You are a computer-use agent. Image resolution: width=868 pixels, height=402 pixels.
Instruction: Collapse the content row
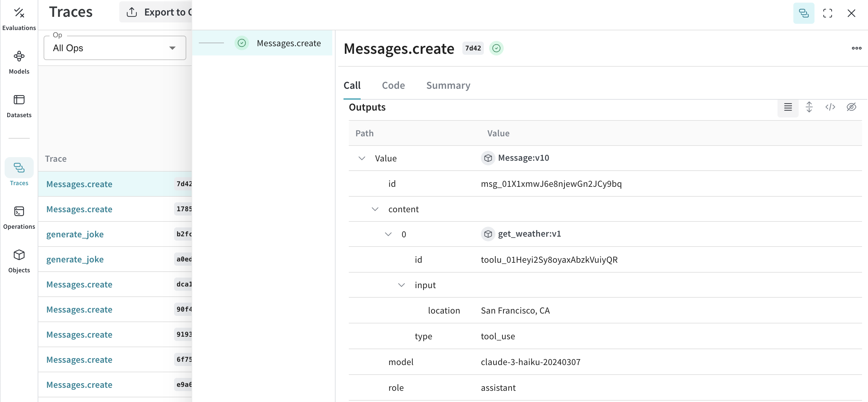[375, 209]
